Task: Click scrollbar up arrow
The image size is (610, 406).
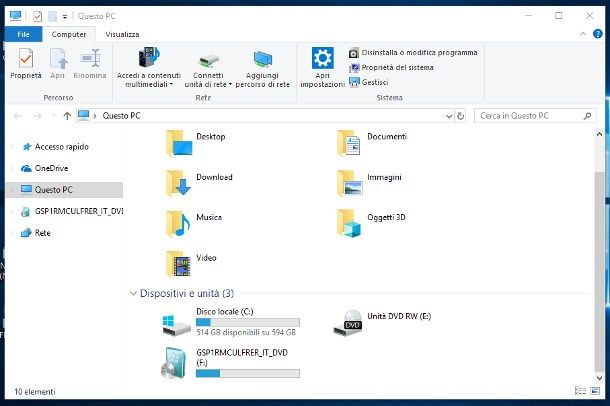Action: pyautogui.click(x=599, y=134)
